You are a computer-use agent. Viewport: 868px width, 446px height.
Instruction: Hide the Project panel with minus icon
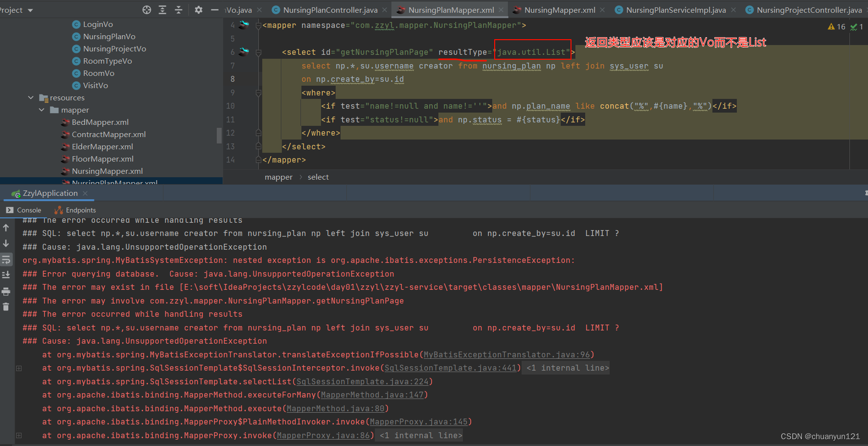click(x=214, y=10)
